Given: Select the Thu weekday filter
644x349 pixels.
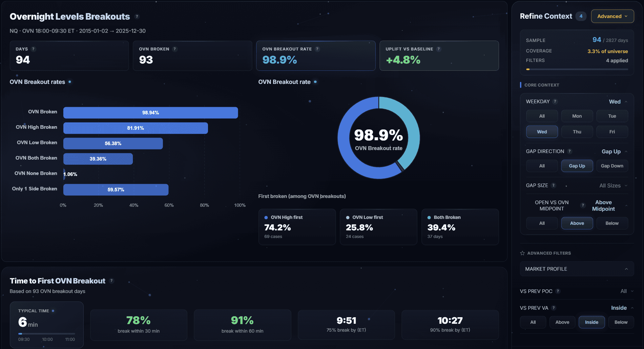Looking at the screenshot, I should 577,132.
